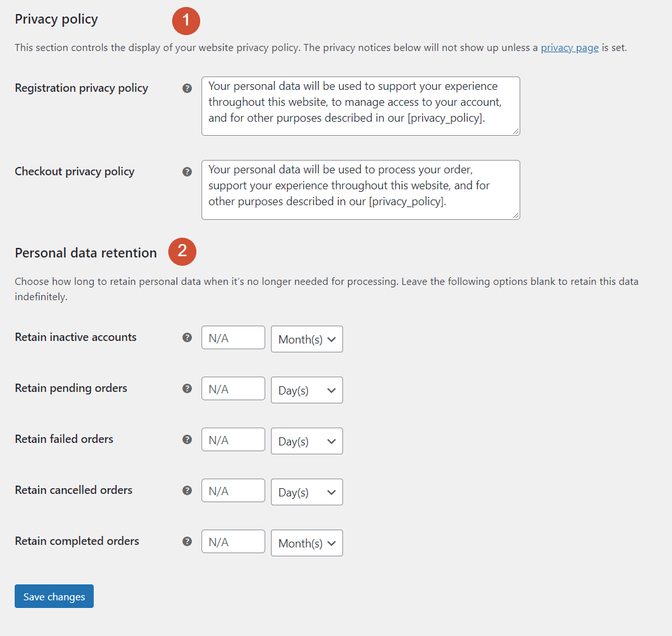Image resolution: width=672 pixels, height=636 pixels.
Task: Click the Retain pending orders N/A field
Action: pyautogui.click(x=233, y=388)
